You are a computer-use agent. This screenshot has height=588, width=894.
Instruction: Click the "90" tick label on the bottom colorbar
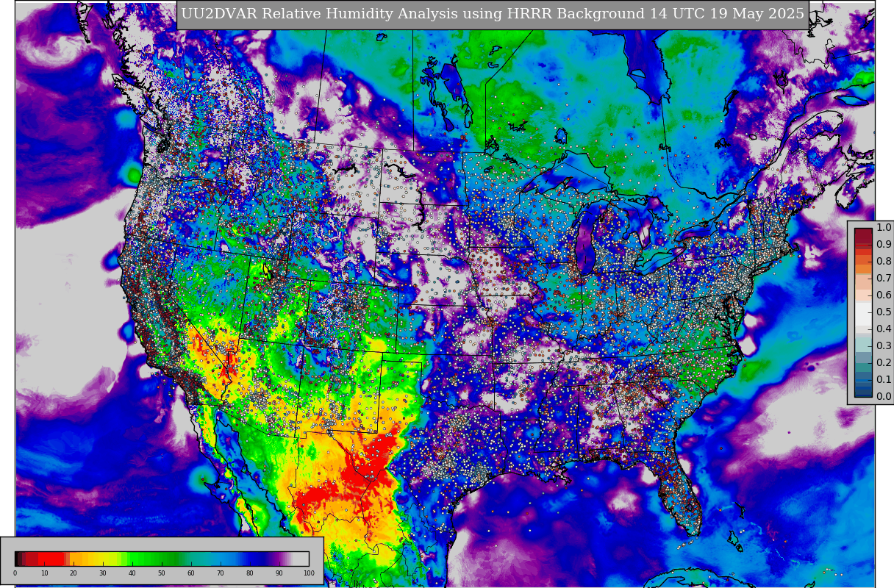point(279,573)
